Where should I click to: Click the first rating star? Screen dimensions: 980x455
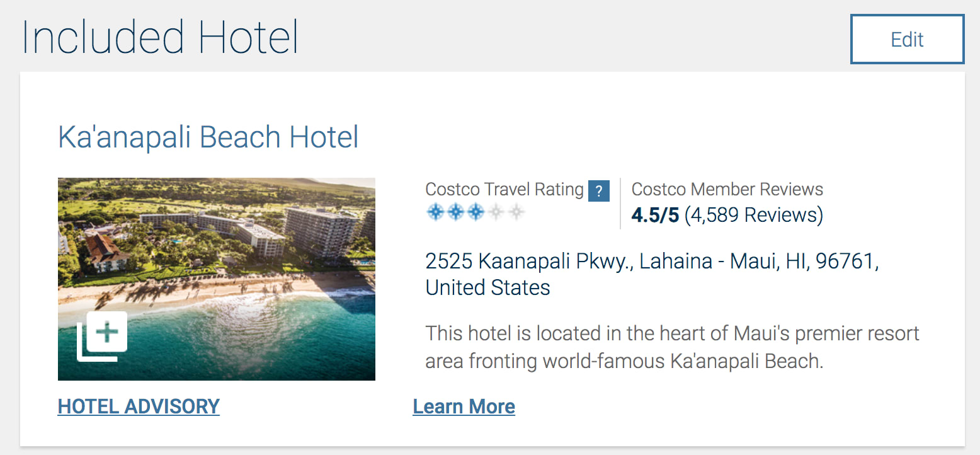435,212
